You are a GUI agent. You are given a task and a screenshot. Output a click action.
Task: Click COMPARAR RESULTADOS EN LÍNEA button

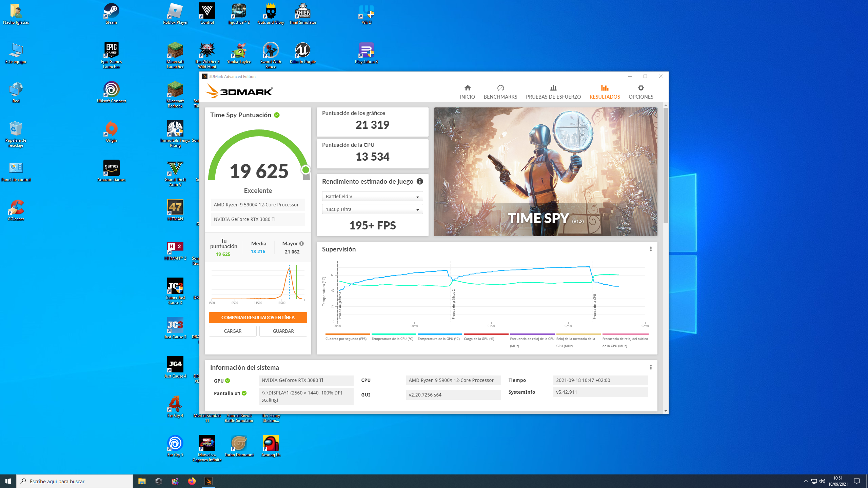coord(258,318)
